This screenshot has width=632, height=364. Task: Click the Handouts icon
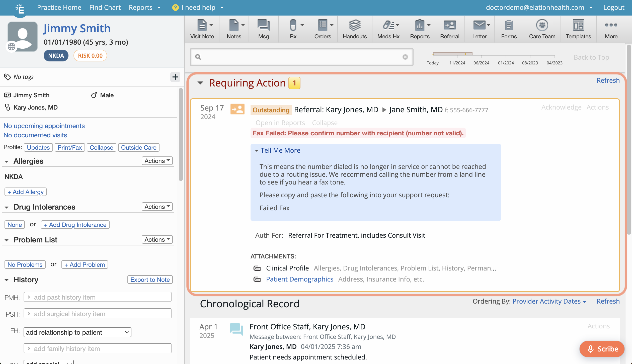354,29
